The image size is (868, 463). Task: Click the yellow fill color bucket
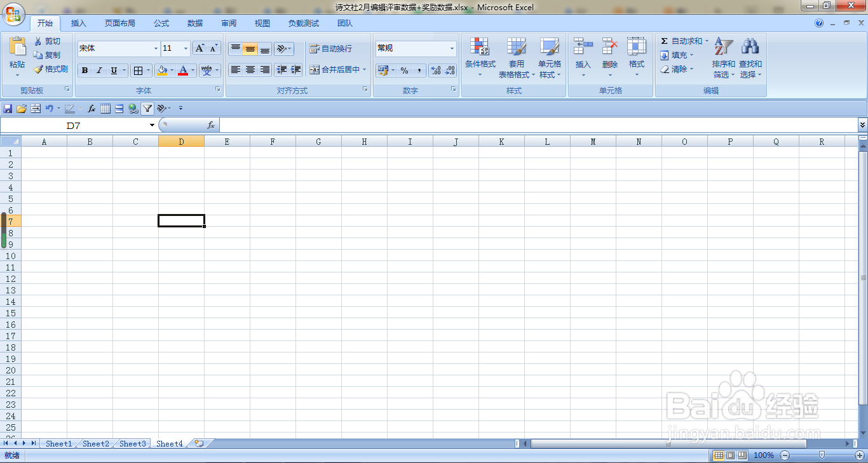click(161, 70)
